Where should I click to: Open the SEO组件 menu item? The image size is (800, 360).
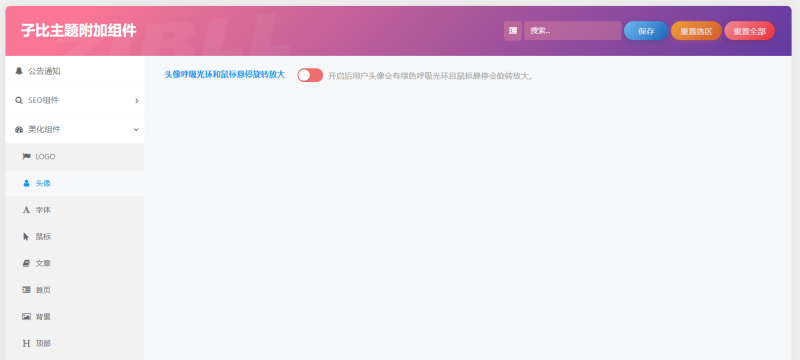click(74, 100)
